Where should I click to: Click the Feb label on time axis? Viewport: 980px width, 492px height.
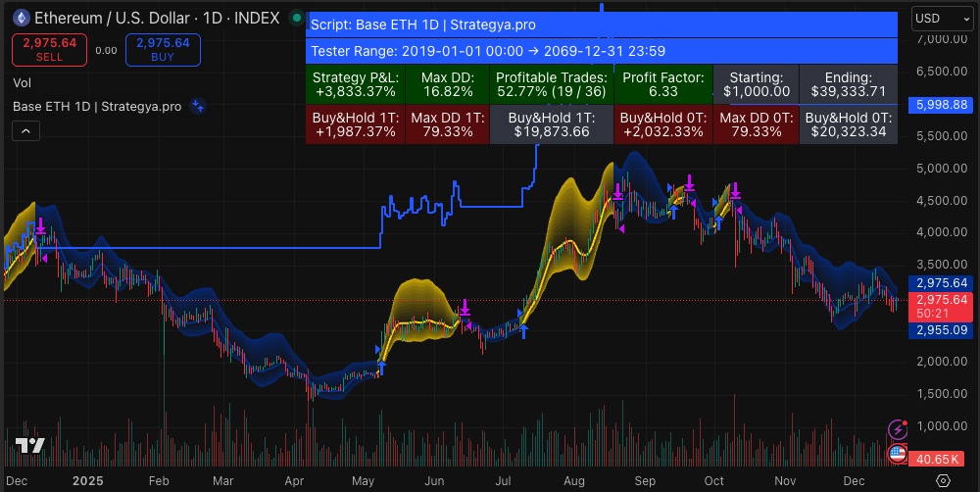pos(159,481)
